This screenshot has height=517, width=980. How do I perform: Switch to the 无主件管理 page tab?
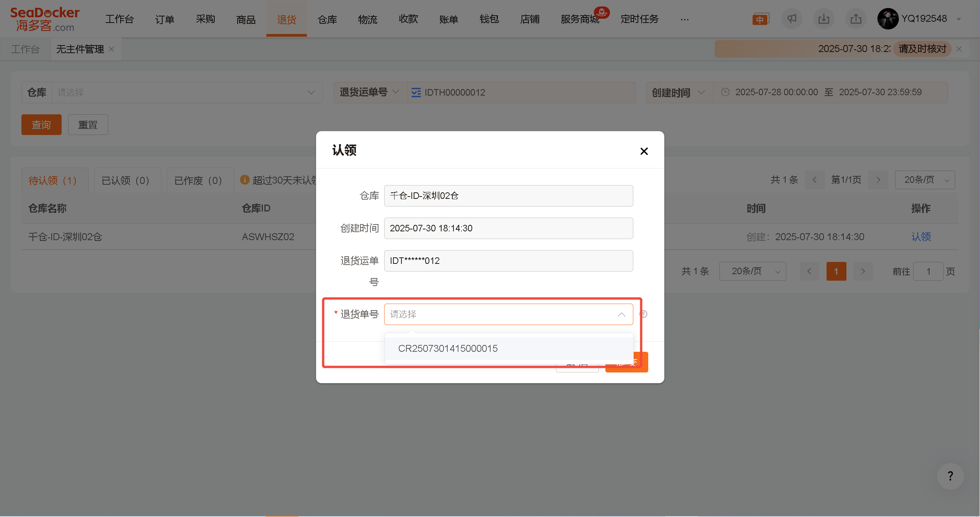click(x=80, y=49)
